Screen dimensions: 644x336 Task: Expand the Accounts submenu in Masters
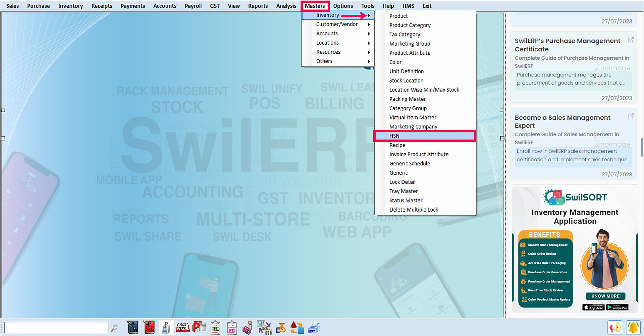[338, 34]
